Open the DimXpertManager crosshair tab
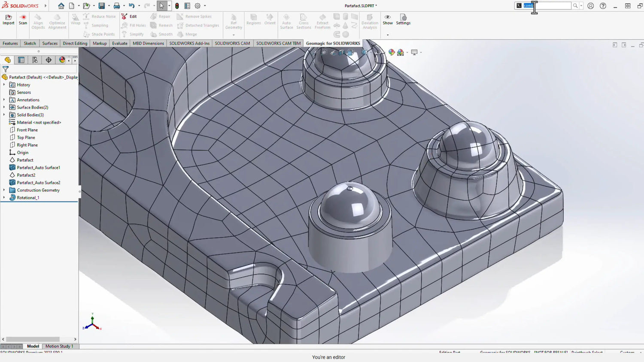The width and height of the screenshot is (644, 362). (49, 60)
